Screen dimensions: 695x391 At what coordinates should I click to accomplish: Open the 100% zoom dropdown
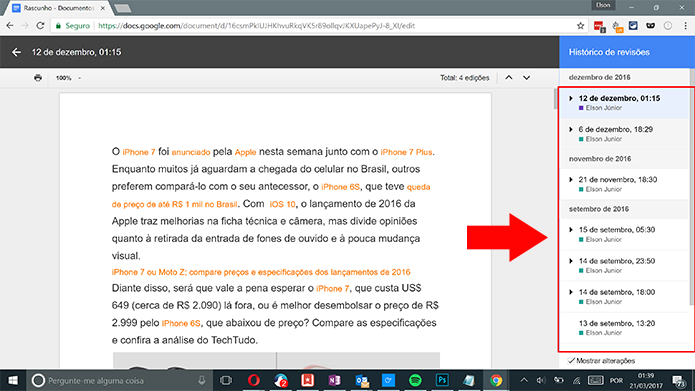(x=68, y=78)
